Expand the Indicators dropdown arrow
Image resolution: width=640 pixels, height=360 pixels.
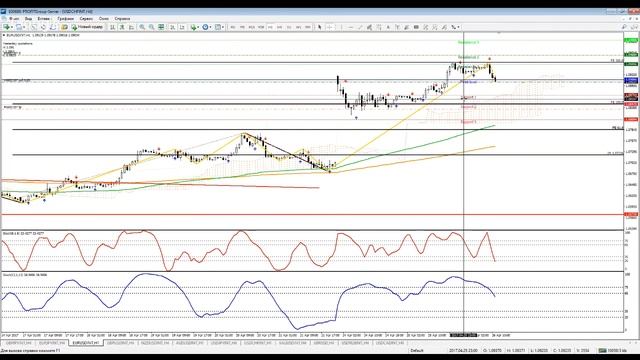199,27
